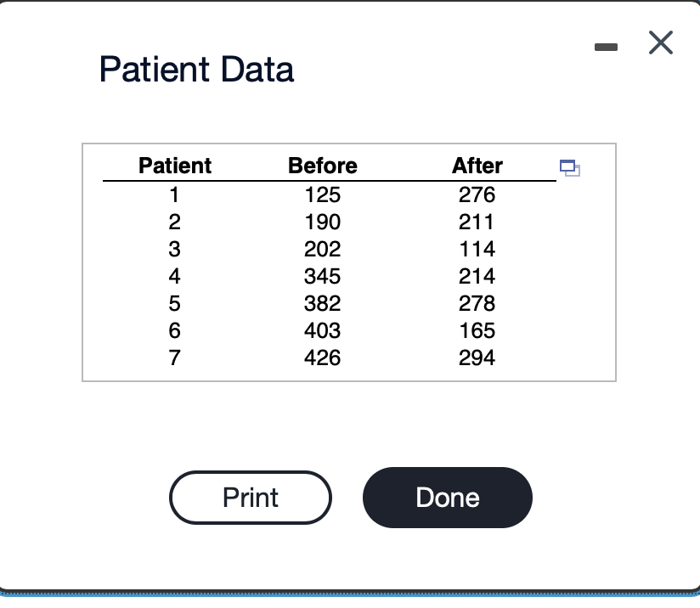Select the Patient column header
Screen dimensions: 700x608
tap(175, 166)
